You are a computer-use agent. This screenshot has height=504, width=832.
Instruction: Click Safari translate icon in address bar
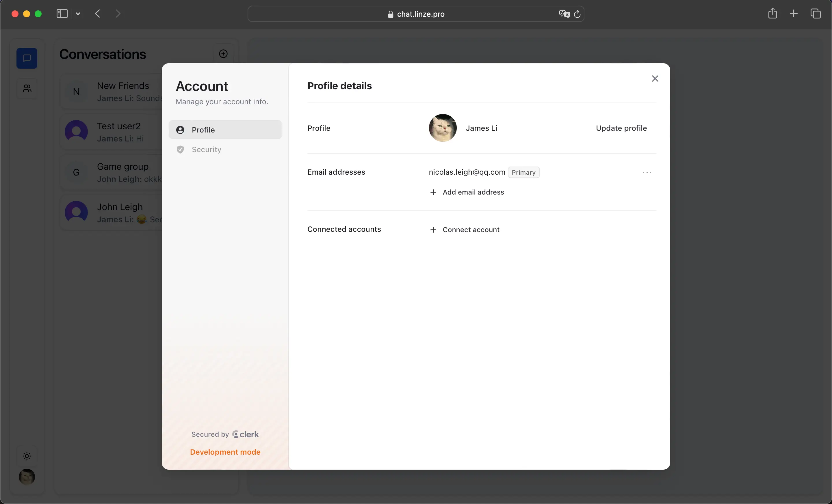coord(564,14)
